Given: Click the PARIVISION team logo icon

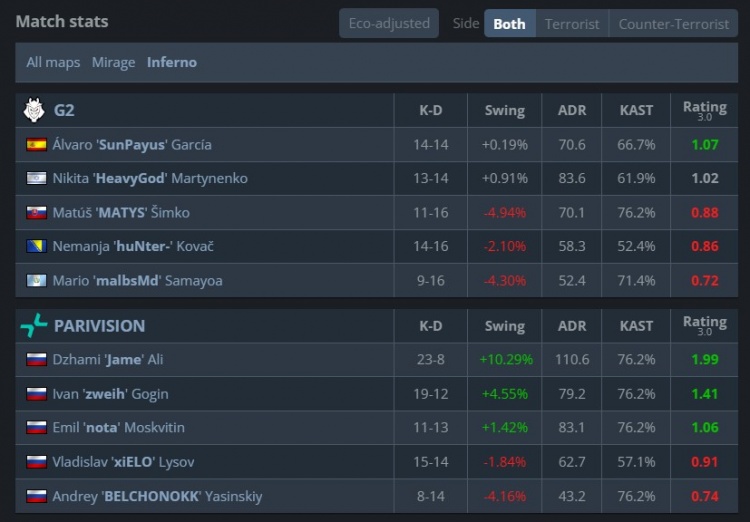Looking at the screenshot, I should pos(34,325).
